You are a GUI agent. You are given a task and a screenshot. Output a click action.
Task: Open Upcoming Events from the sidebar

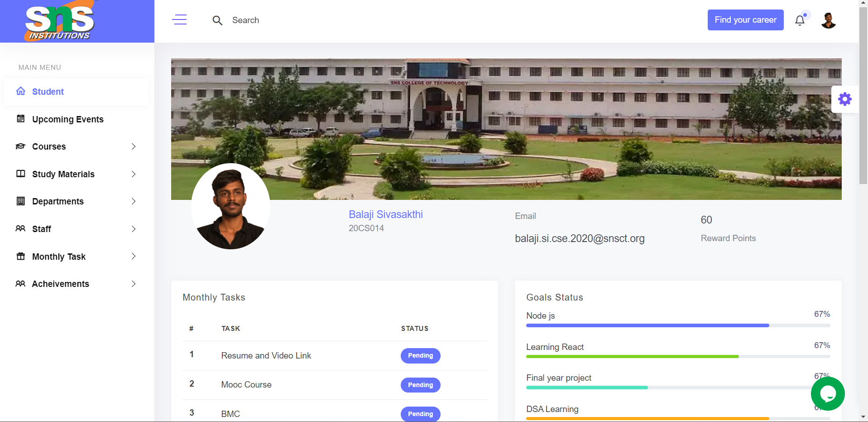[x=67, y=119]
